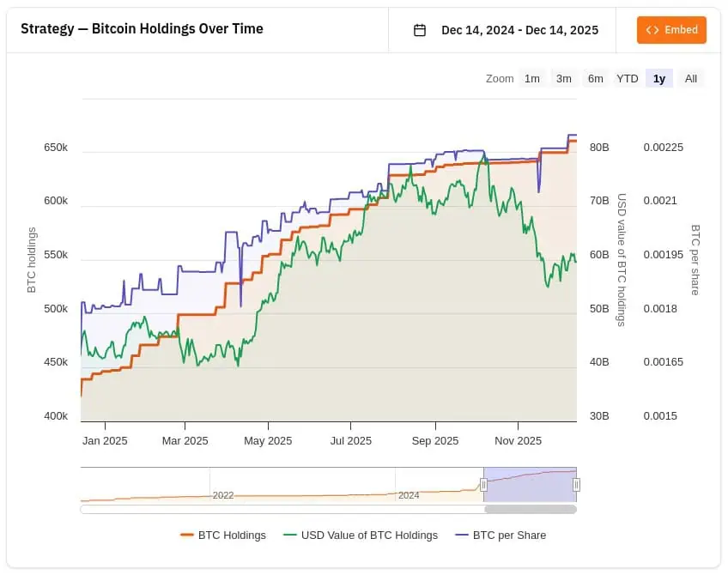Click the 2022 area in navigator timeline
Screen dimensions: 728x575
pos(223,495)
